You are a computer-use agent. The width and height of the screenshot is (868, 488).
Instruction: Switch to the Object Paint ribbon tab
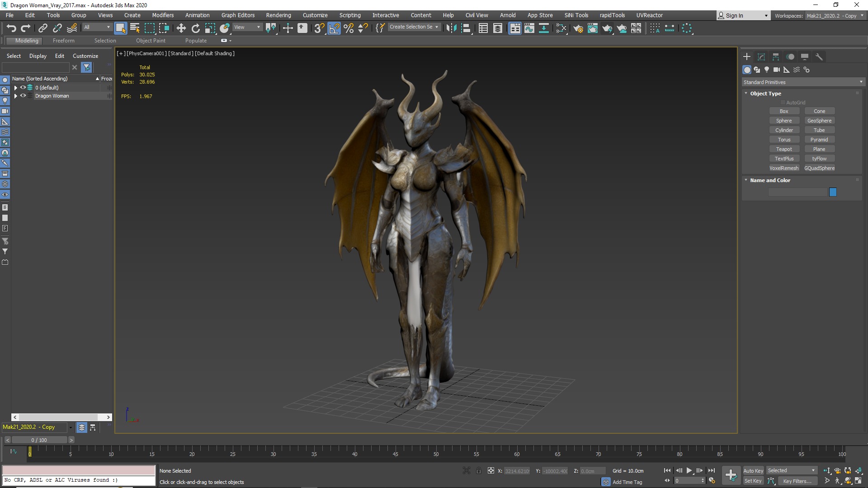tap(151, 41)
